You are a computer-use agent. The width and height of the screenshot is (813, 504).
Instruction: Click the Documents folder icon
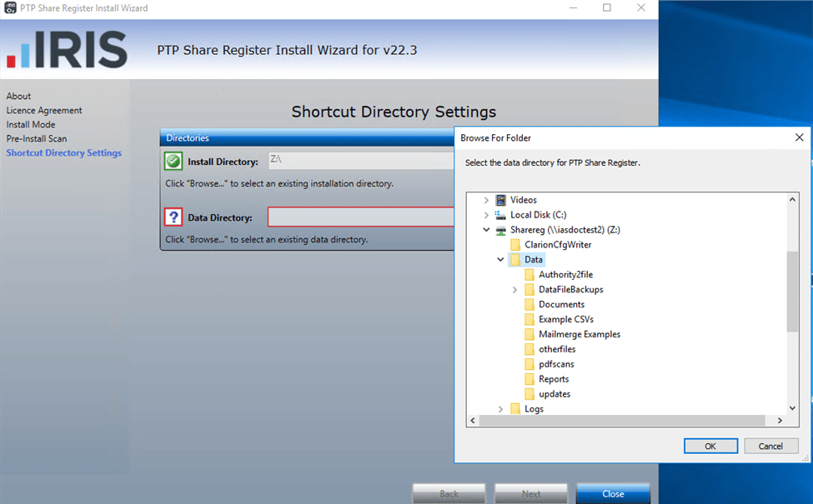click(x=529, y=305)
